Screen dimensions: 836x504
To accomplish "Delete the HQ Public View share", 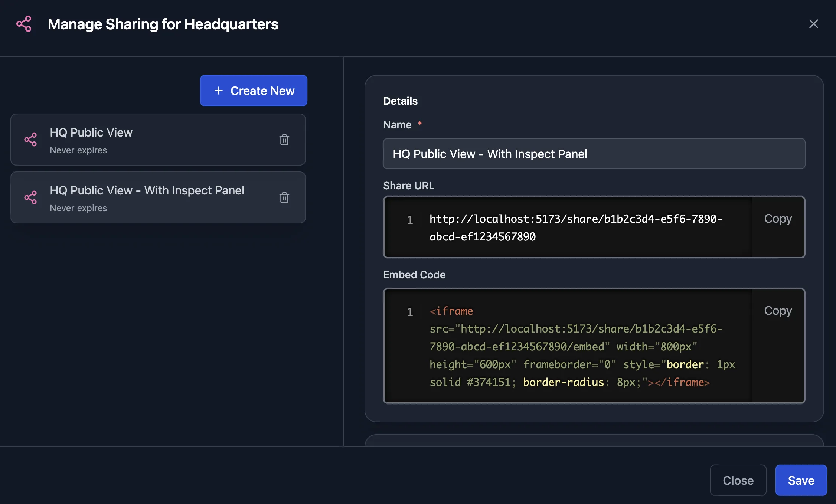I will pyautogui.click(x=284, y=140).
